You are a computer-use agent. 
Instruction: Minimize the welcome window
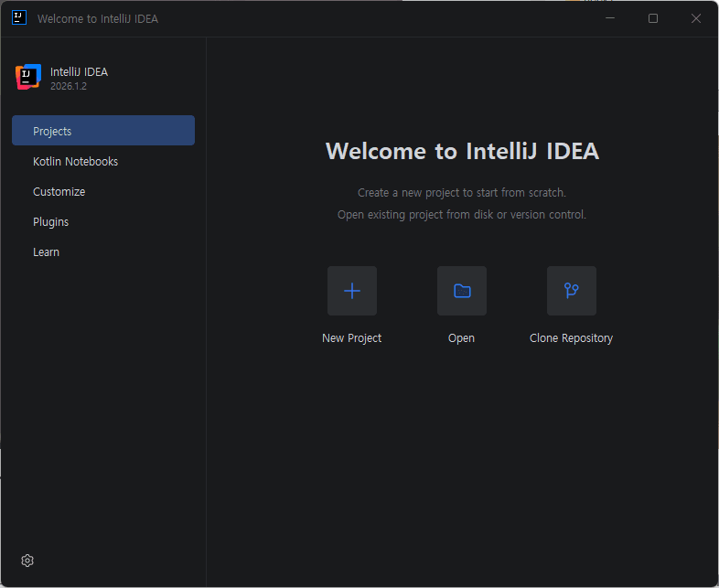[610, 18]
